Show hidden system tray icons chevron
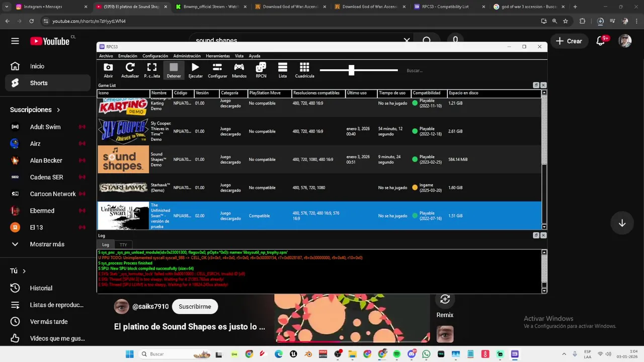644x362 pixels. click(x=563, y=354)
